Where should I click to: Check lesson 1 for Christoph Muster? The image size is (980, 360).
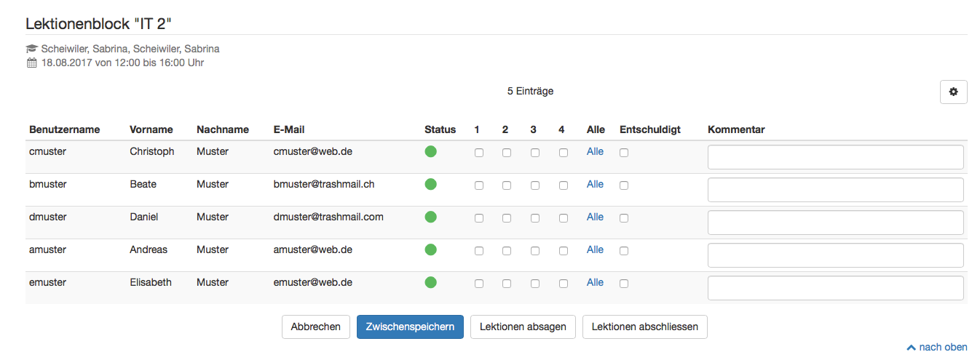click(x=479, y=153)
